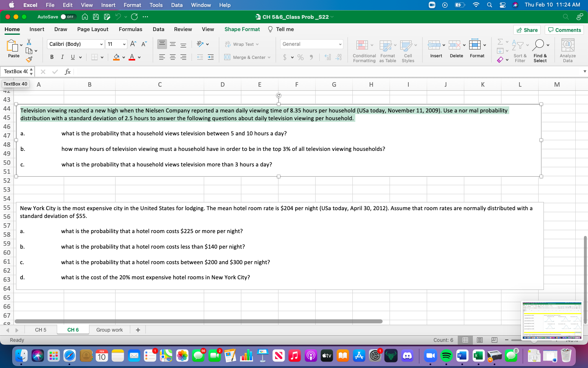Click the AutoSum sigma icon
The image size is (588, 368).
(500, 42)
